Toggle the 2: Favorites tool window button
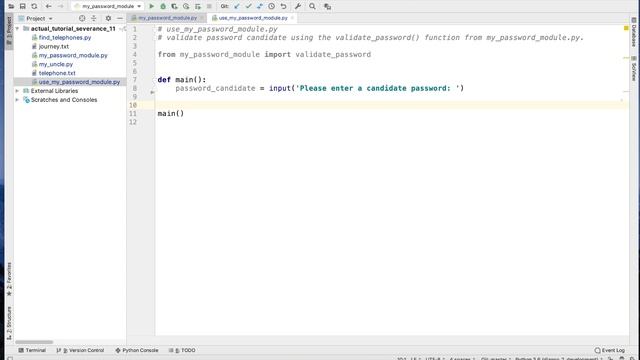This screenshot has width=640, height=360. (x=9, y=279)
